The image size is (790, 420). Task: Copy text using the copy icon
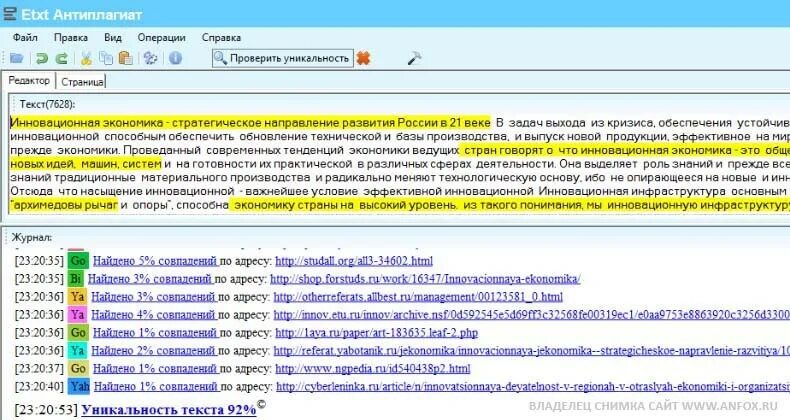click(x=106, y=58)
